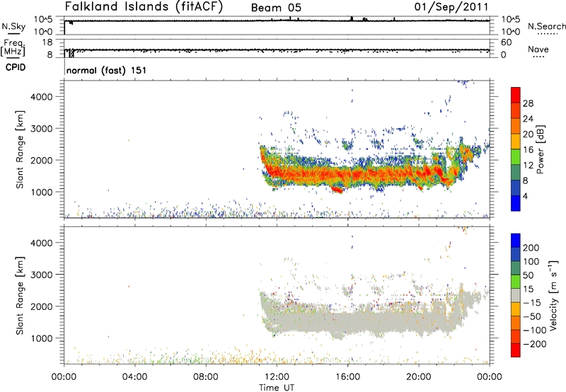Click 'Slant Range [km]' label of the power panel
Image resolution: width=566 pixels, height=392 pixels.
point(20,149)
